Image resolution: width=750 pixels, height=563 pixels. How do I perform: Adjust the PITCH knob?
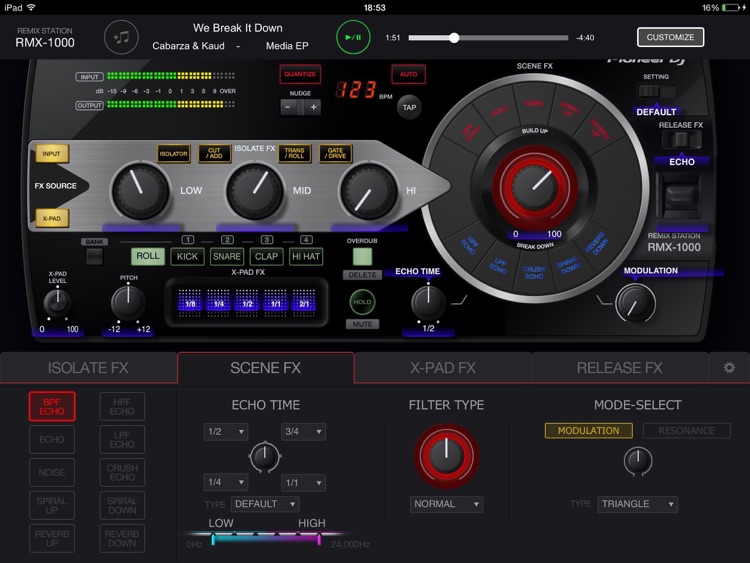[128, 302]
